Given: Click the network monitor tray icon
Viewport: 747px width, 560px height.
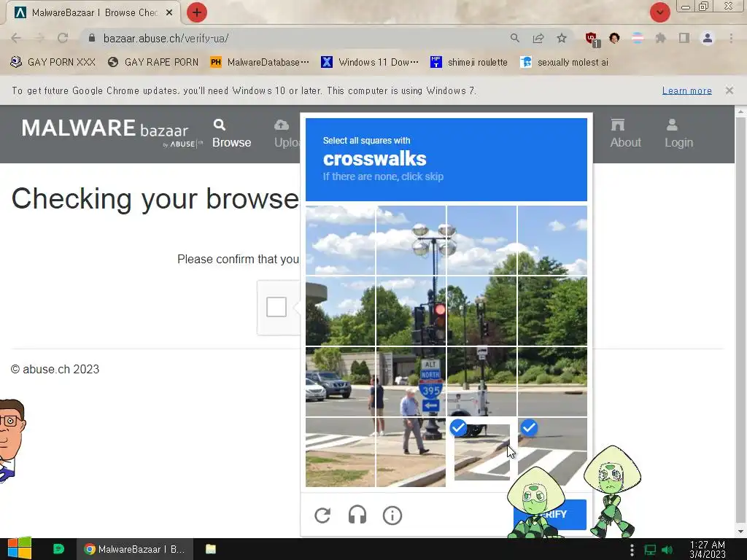Looking at the screenshot, I should pyautogui.click(x=650, y=550).
